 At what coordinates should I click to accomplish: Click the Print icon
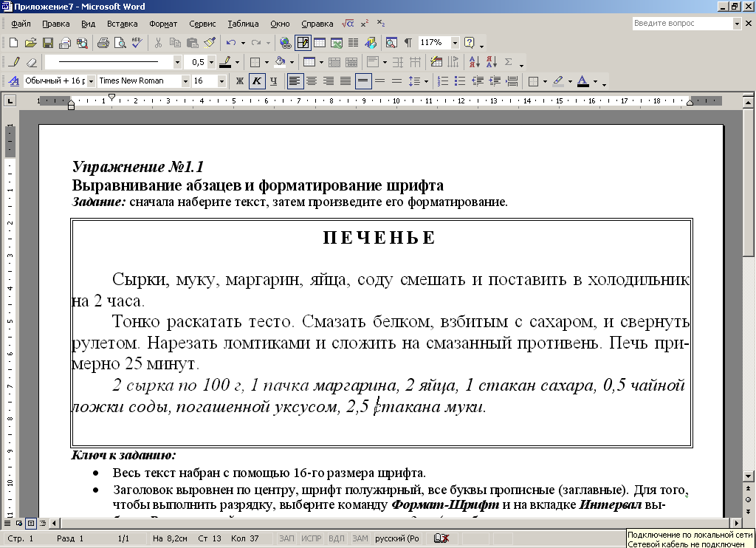[x=103, y=43]
